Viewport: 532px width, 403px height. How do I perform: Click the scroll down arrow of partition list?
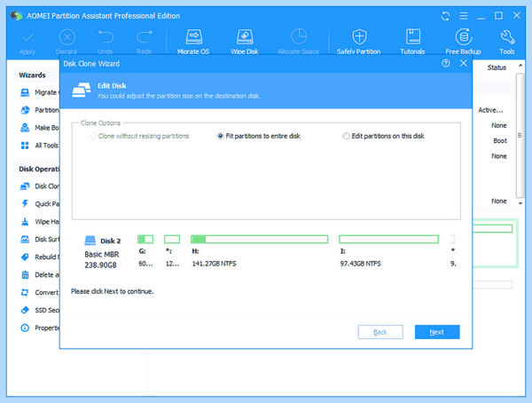coord(520,203)
